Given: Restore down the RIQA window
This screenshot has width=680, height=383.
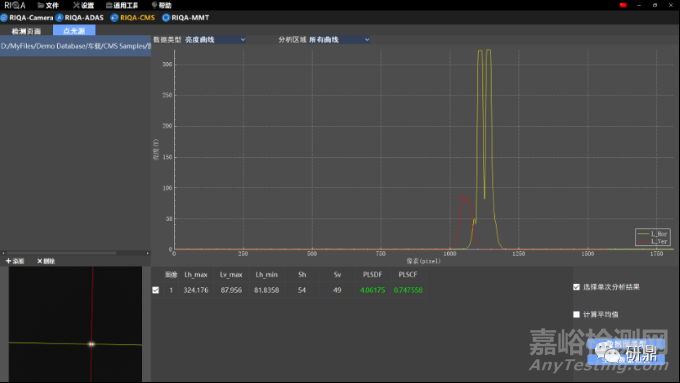Looking at the screenshot, I should click(x=655, y=5).
